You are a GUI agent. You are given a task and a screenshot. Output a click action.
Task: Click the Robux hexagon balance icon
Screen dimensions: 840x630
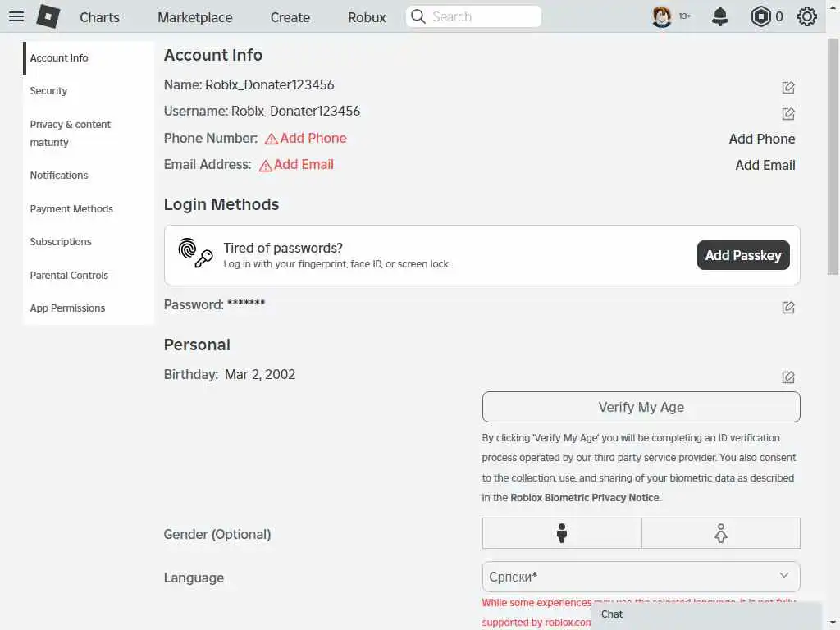tap(760, 16)
